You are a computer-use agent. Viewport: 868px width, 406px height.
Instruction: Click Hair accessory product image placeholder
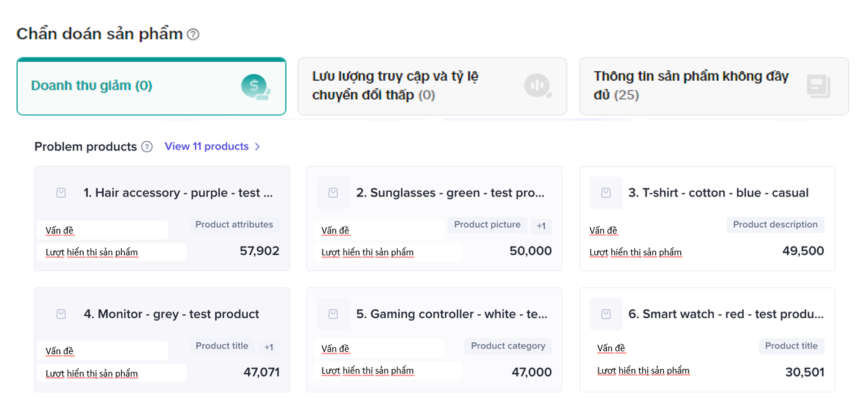point(61,193)
